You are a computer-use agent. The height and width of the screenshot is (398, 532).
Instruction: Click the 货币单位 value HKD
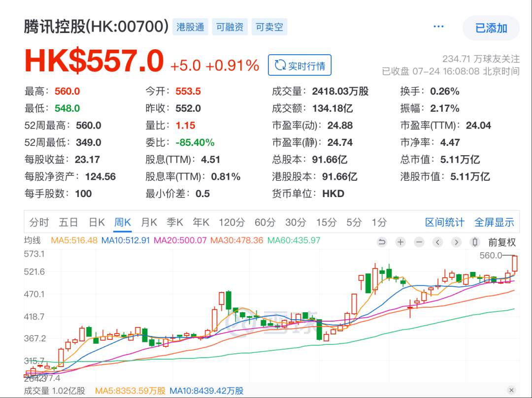pos(333,194)
